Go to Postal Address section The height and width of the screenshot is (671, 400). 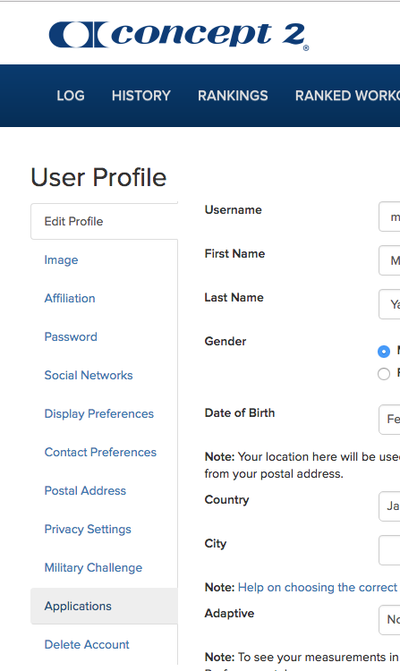(x=85, y=491)
